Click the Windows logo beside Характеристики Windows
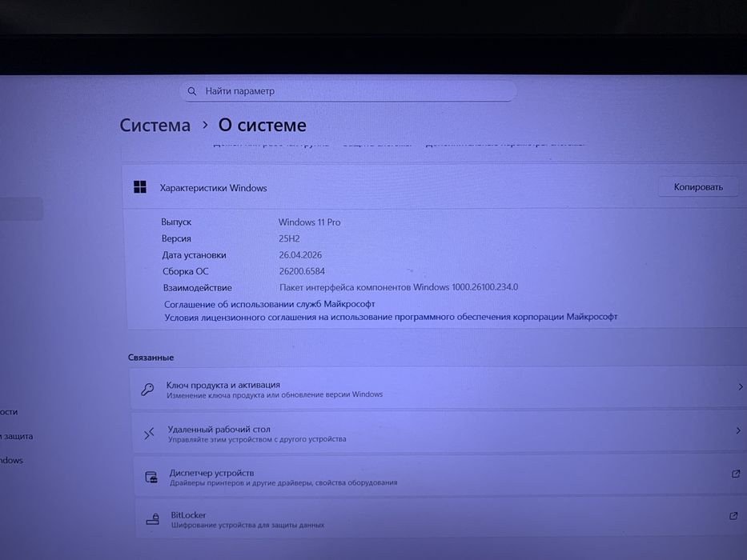The height and width of the screenshot is (560, 747). point(140,187)
